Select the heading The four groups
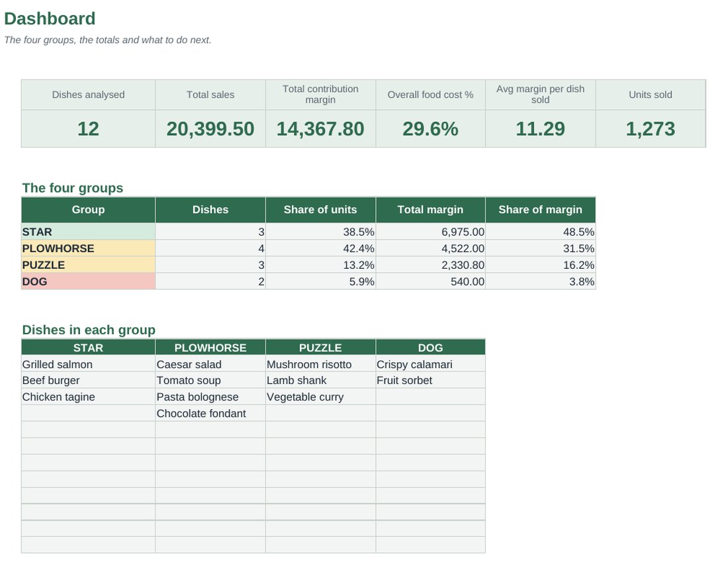The height and width of the screenshot is (562, 728). tap(72, 188)
